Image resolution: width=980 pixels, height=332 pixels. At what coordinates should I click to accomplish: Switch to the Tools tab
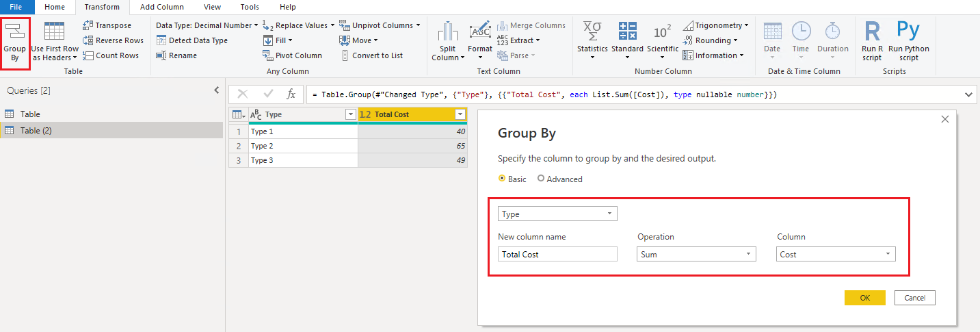click(250, 7)
